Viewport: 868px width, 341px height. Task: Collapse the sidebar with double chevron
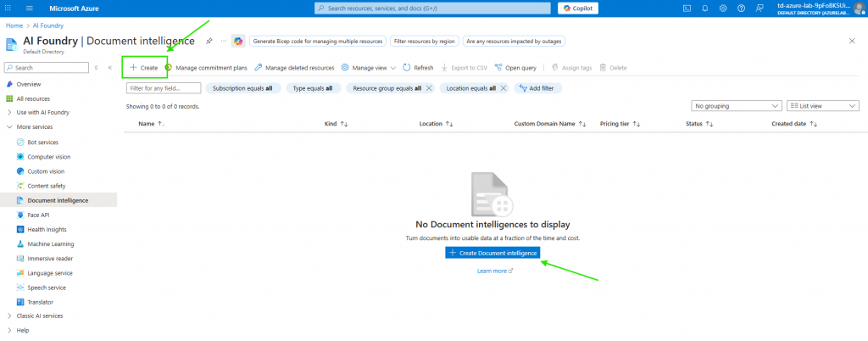pos(109,68)
